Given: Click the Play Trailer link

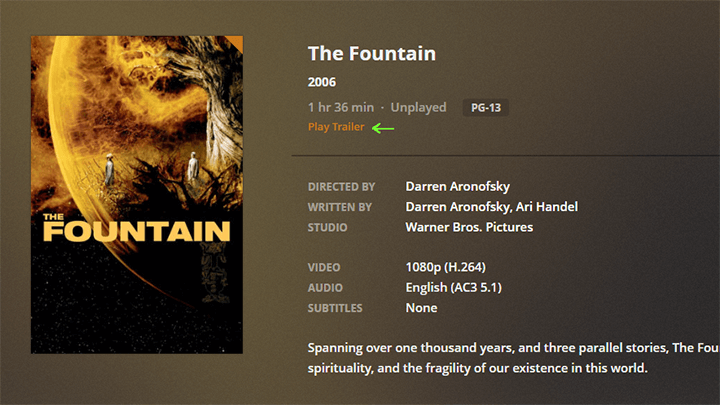Looking at the screenshot, I should pyautogui.click(x=336, y=127).
